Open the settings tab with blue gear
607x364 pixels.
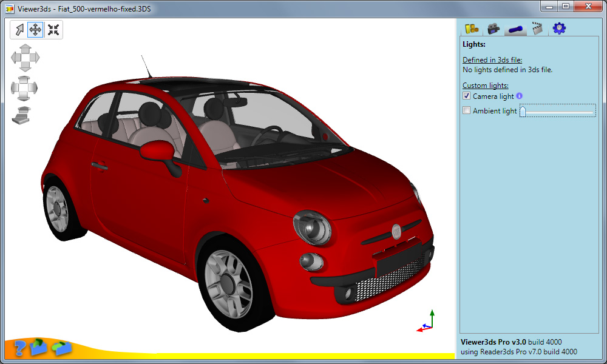tap(559, 29)
